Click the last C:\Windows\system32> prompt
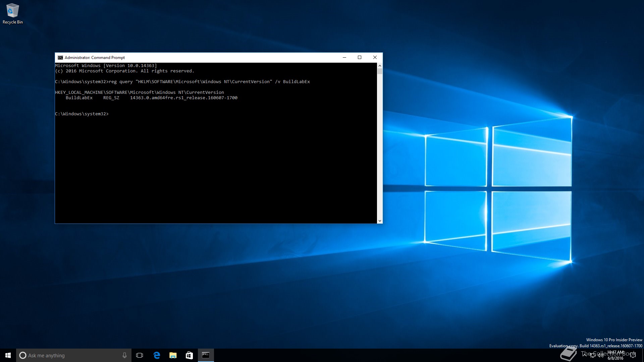The height and width of the screenshot is (362, 644). click(82, 114)
